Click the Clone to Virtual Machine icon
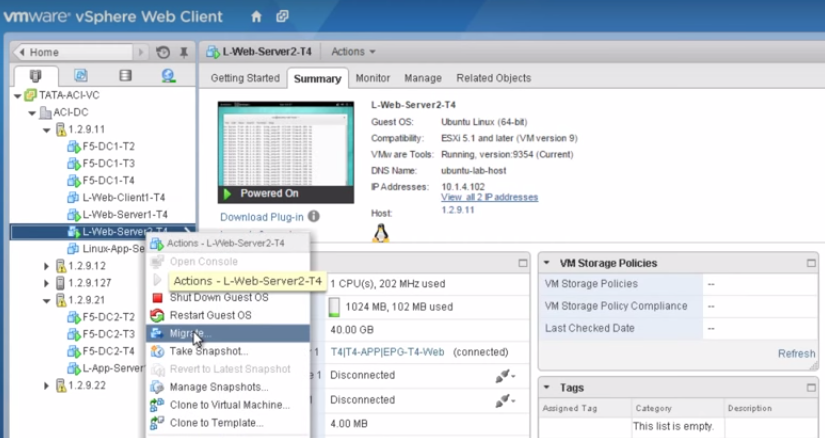 pyautogui.click(x=157, y=405)
